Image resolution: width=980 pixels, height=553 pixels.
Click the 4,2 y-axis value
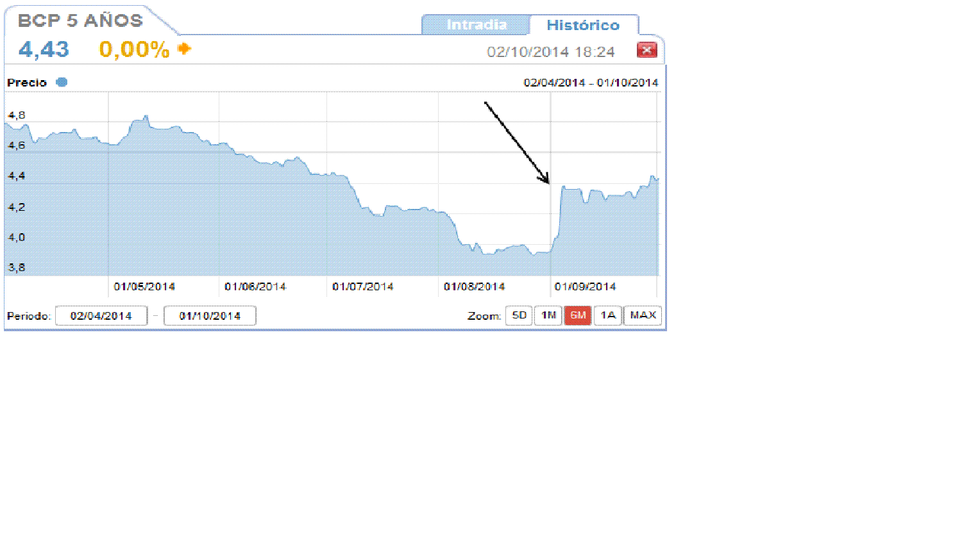pos(17,207)
